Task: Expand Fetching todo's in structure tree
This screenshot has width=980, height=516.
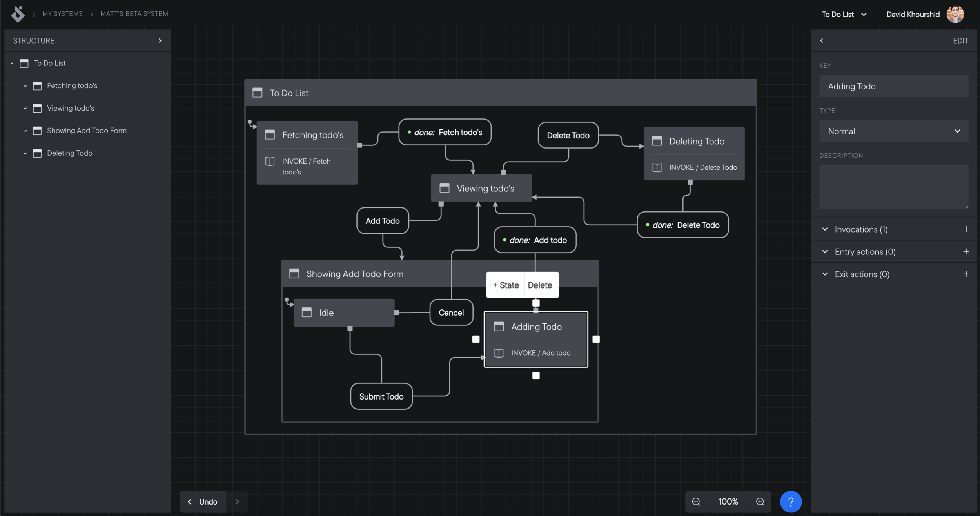Action: 25,86
